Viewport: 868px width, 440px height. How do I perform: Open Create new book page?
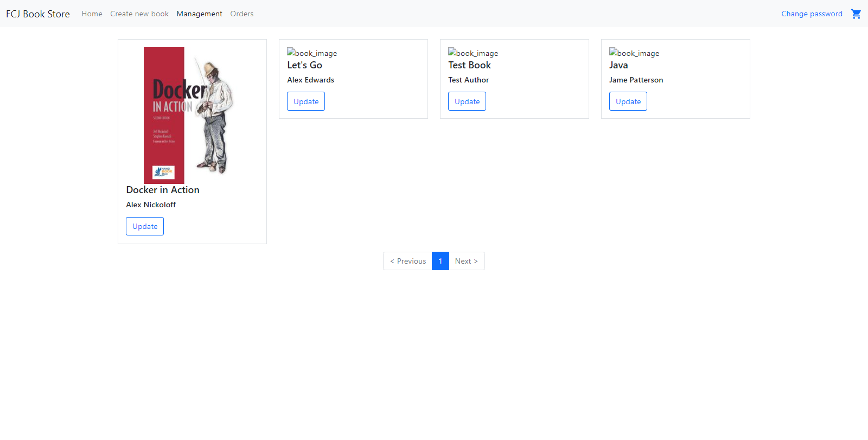pyautogui.click(x=139, y=14)
